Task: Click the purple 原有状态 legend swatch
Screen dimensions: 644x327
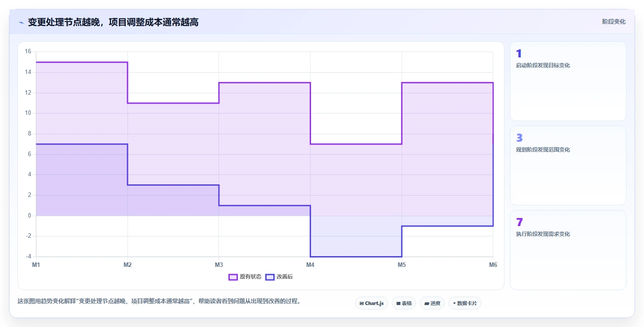Action: (x=233, y=277)
